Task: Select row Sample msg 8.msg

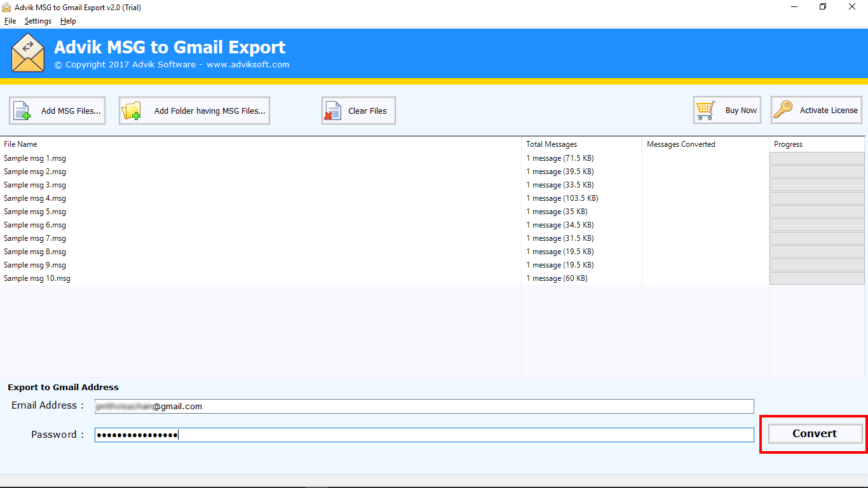Action: pyautogui.click(x=432, y=252)
